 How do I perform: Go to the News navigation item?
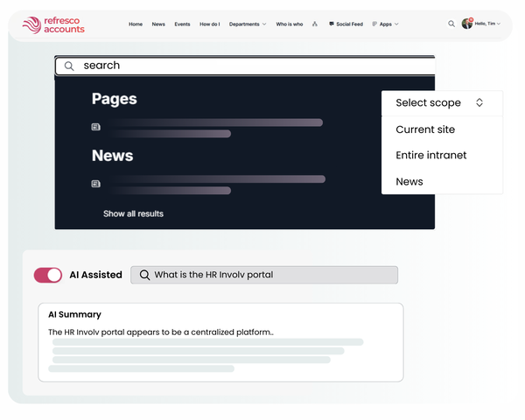(x=158, y=24)
